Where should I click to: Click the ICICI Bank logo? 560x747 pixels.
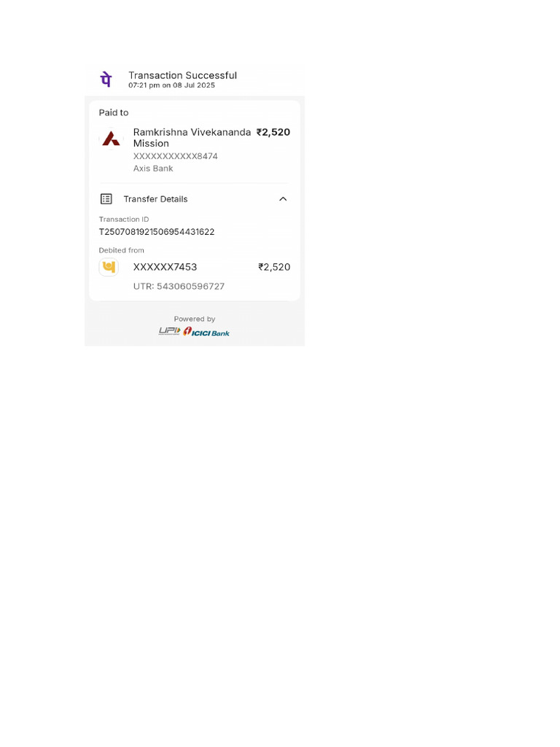[206, 332]
